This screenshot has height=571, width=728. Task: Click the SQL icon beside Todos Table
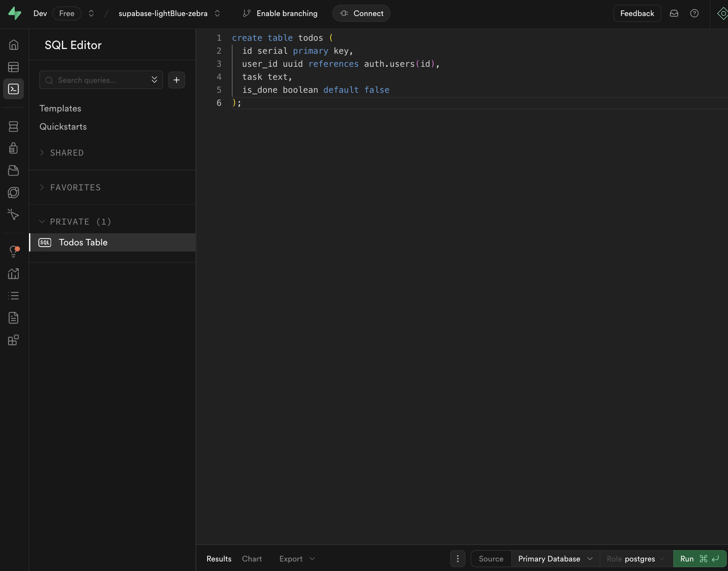point(45,242)
